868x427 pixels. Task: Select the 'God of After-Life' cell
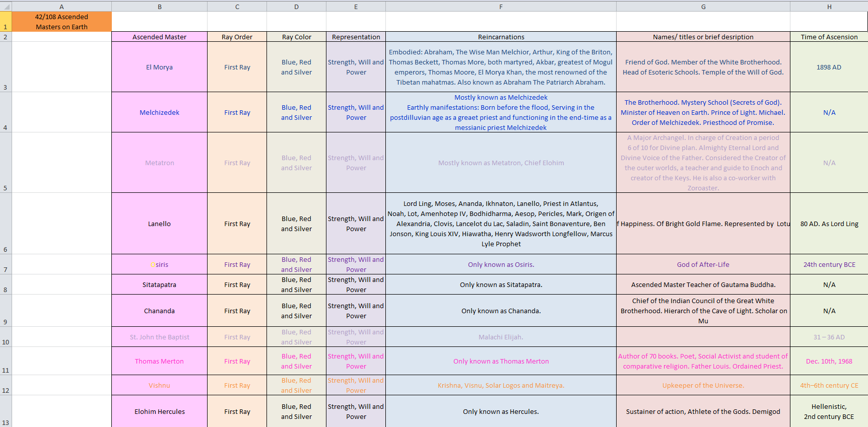(x=703, y=264)
